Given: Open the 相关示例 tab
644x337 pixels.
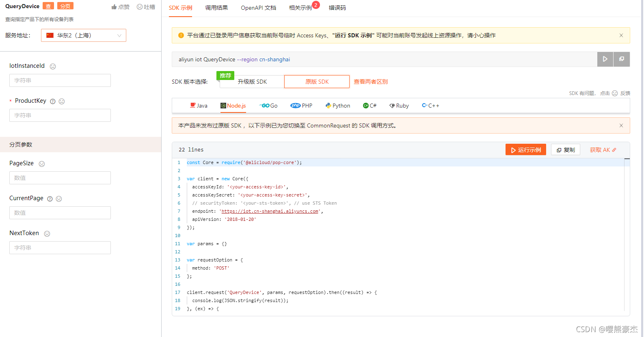Looking at the screenshot, I should tap(300, 8).
